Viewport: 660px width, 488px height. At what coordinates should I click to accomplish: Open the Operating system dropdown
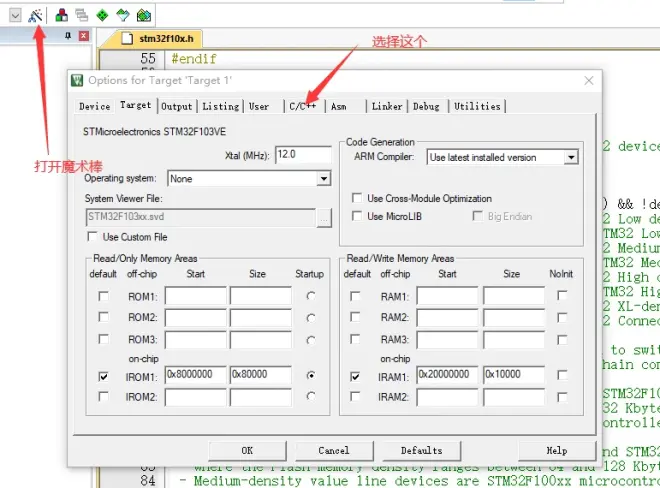[x=323, y=179]
